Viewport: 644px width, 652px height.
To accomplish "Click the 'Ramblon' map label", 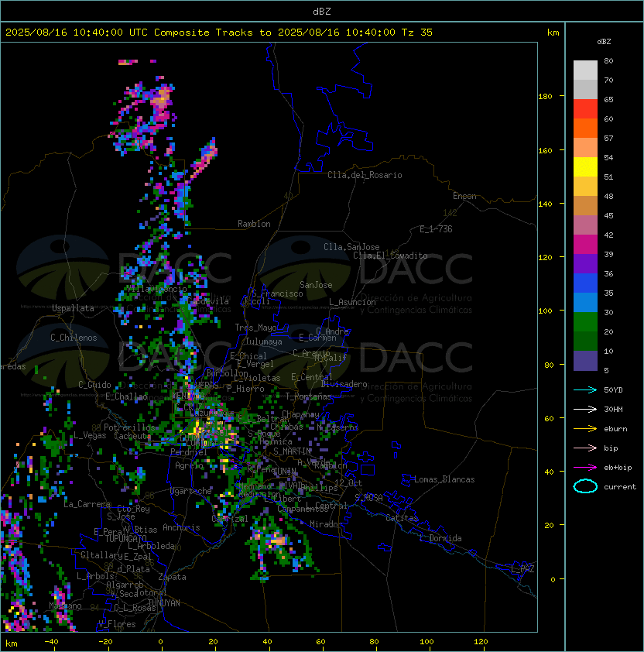I will coord(254,224).
